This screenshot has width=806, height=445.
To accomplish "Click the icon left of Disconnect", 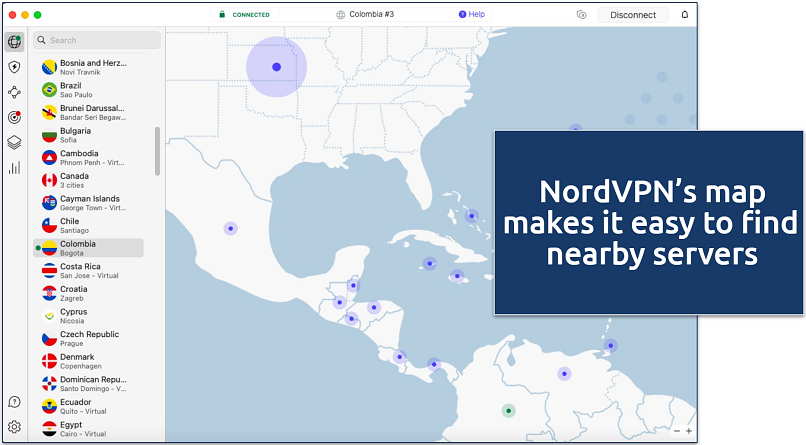I will click(581, 15).
